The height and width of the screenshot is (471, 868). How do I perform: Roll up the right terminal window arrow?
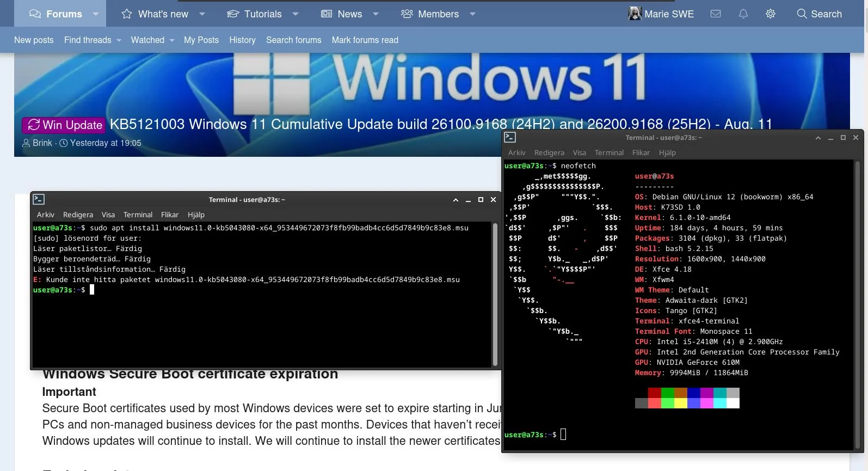click(x=818, y=138)
